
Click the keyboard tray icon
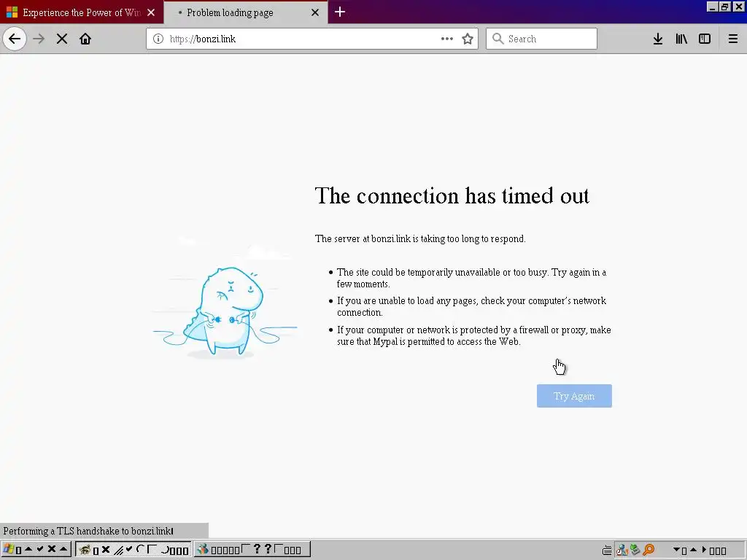point(607,551)
